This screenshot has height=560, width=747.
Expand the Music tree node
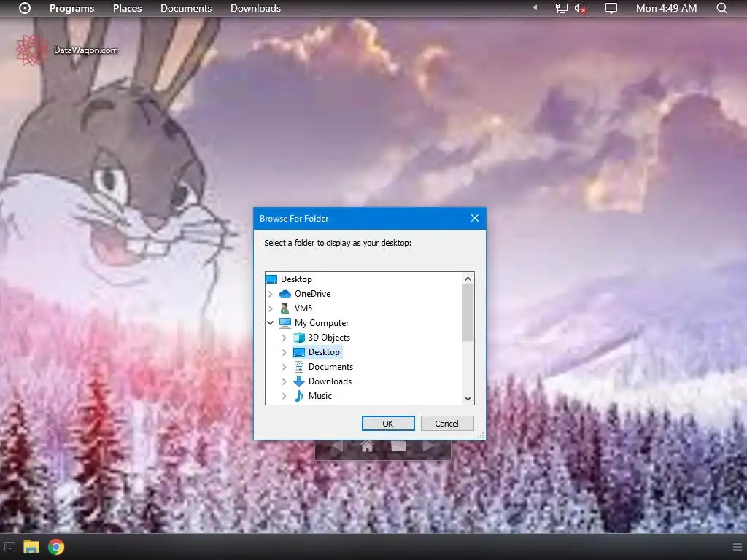(x=284, y=396)
